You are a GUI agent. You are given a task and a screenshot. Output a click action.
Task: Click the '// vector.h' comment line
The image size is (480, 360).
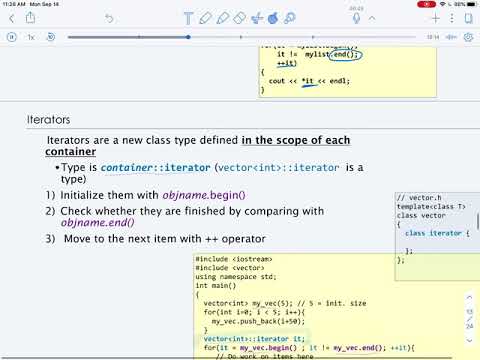[419, 198]
